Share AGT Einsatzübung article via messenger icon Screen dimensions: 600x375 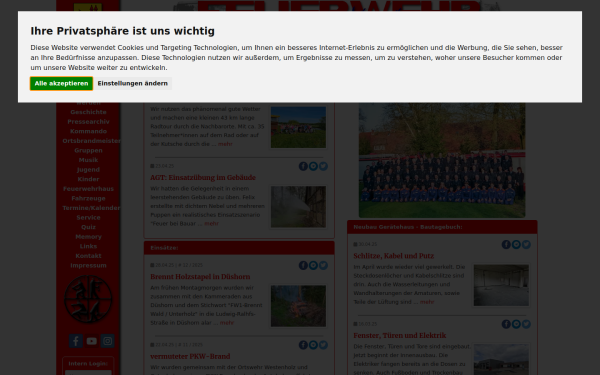313,166
